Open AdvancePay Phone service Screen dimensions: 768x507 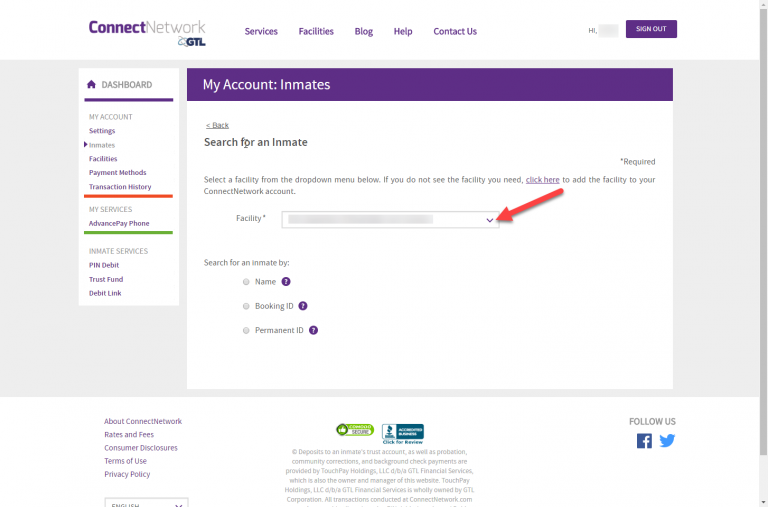coord(119,223)
